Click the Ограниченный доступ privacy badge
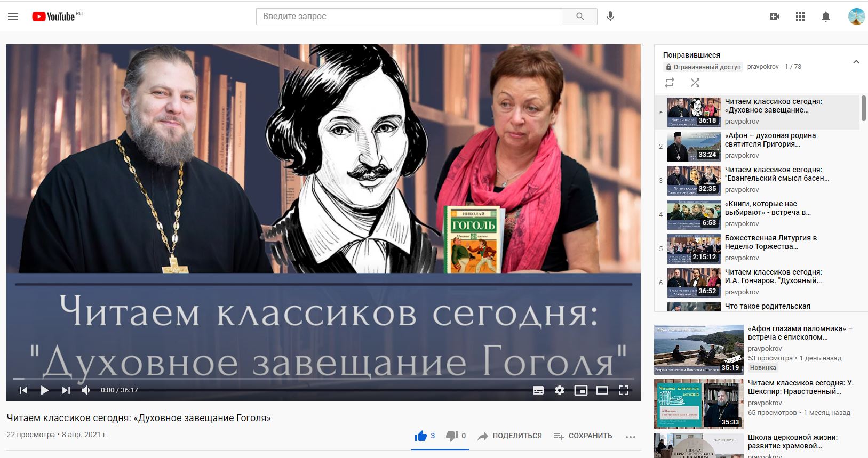The width and height of the screenshot is (868, 458). (703, 67)
